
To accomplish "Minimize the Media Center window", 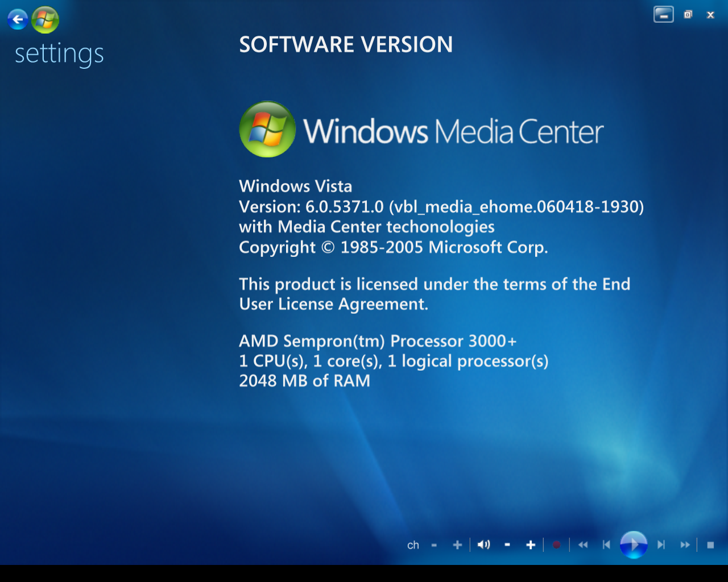I will coord(664,15).
